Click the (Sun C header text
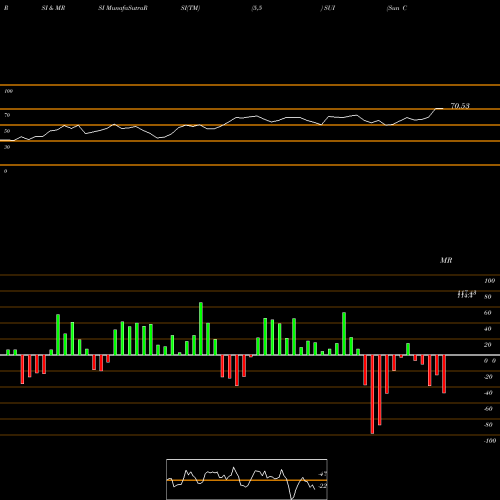Screen dimensions: 500x500 pyautogui.click(x=397, y=8)
